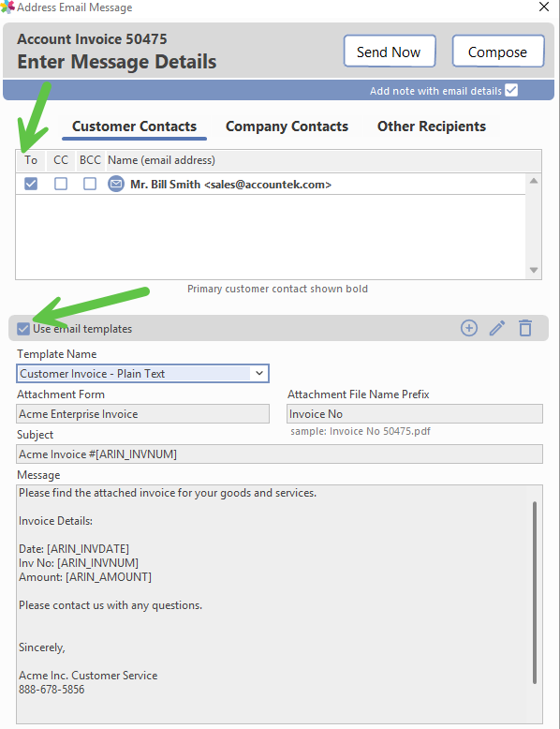Click the To column header
Viewport: 560px width, 729px height.
[31, 160]
